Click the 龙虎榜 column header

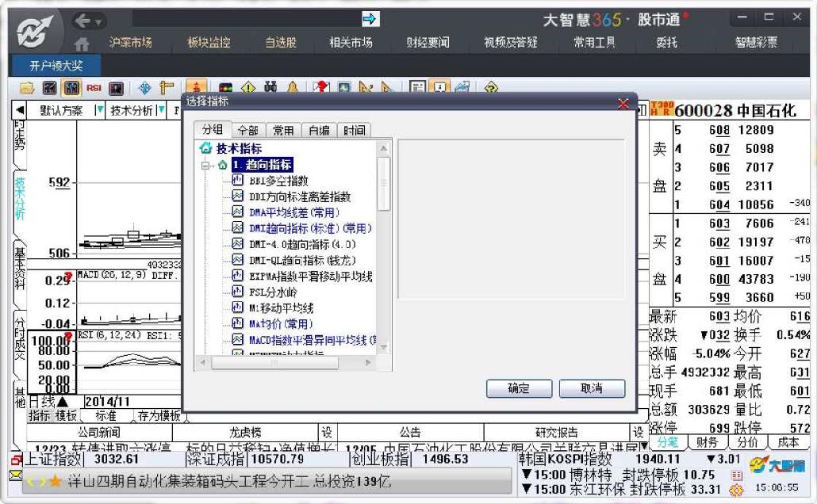tap(245, 432)
